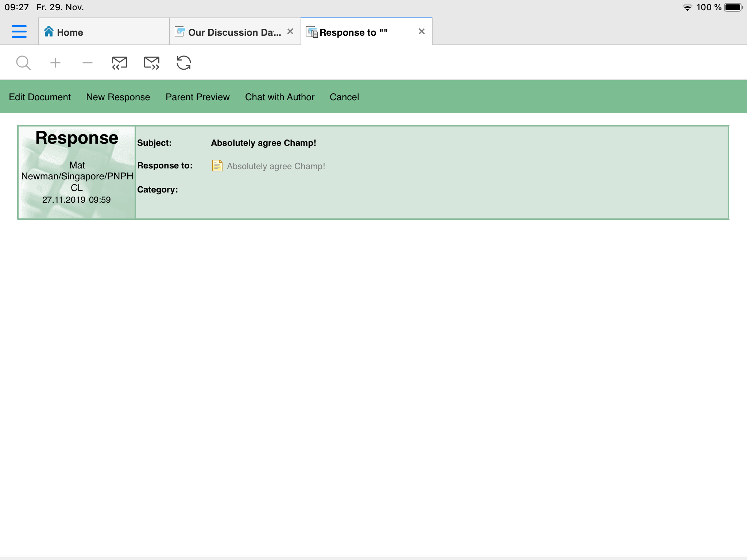The image size is (747, 560).
Task: Click the Home house icon
Action: pyautogui.click(x=49, y=32)
